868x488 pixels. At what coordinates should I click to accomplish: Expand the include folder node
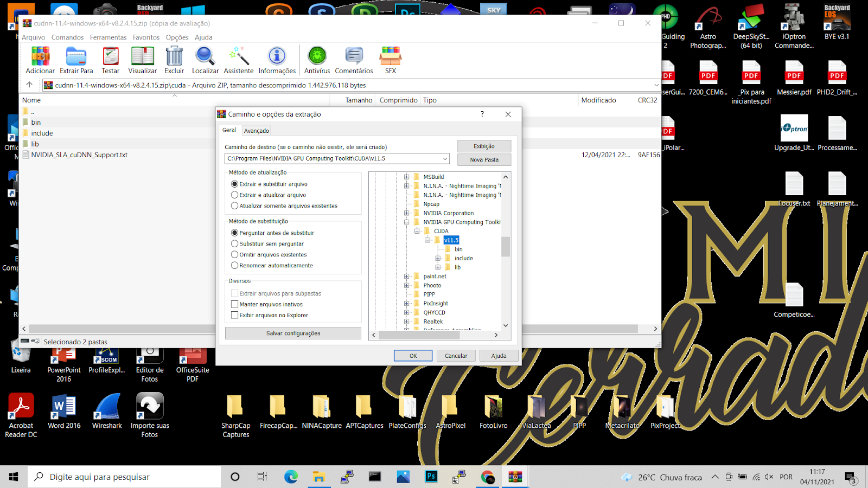(438, 258)
